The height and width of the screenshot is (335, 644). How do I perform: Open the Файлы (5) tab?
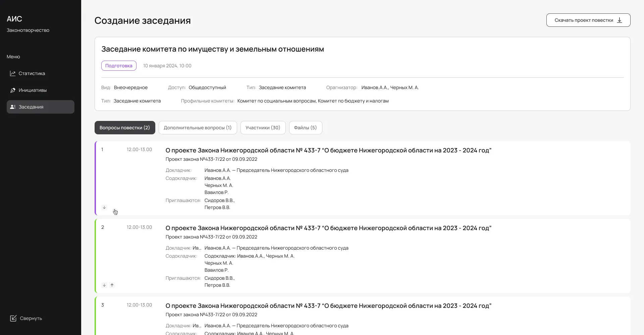pyautogui.click(x=305, y=128)
